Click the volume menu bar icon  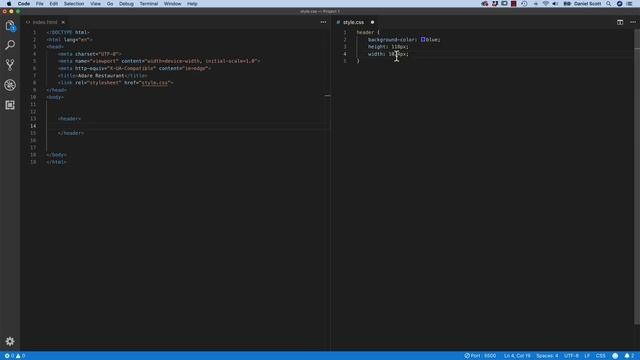click(x=555, y=4)
